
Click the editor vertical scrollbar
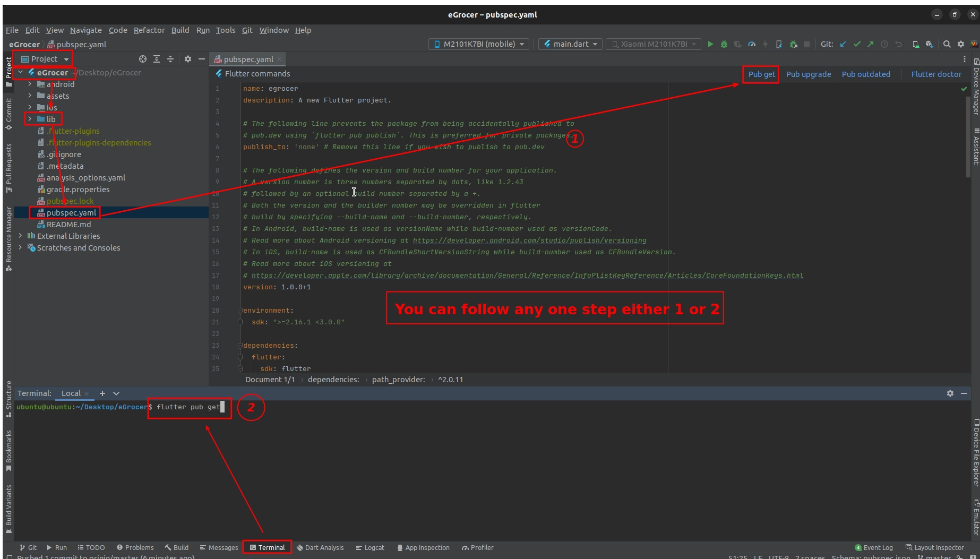point(968,136)
